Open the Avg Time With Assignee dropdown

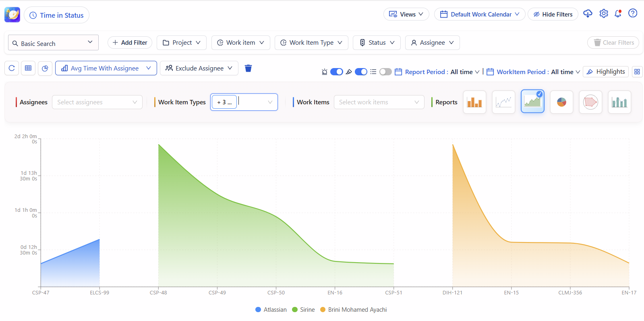click(106, 68)
